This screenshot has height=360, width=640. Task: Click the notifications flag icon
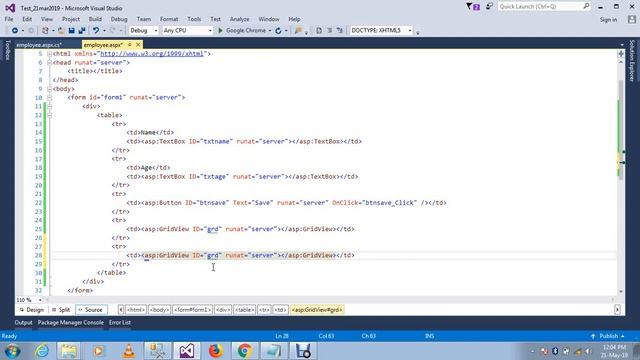point(473,7)
